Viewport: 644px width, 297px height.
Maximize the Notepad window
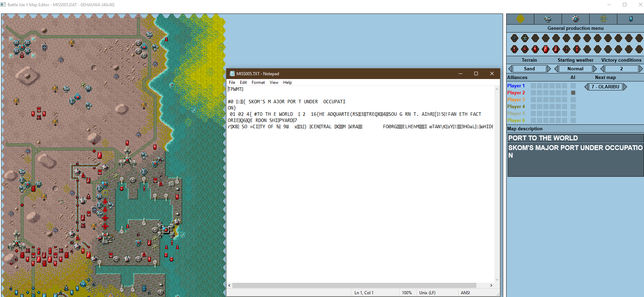tap(476, 73)
